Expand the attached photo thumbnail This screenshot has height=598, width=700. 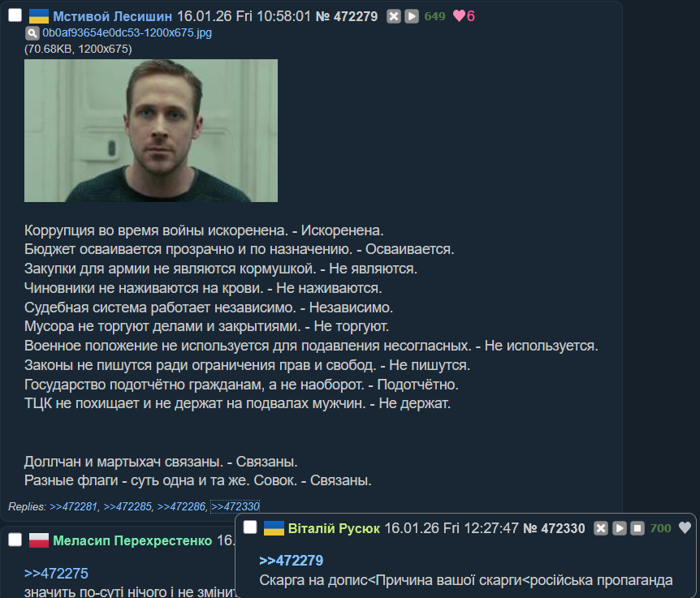[151, 131]
